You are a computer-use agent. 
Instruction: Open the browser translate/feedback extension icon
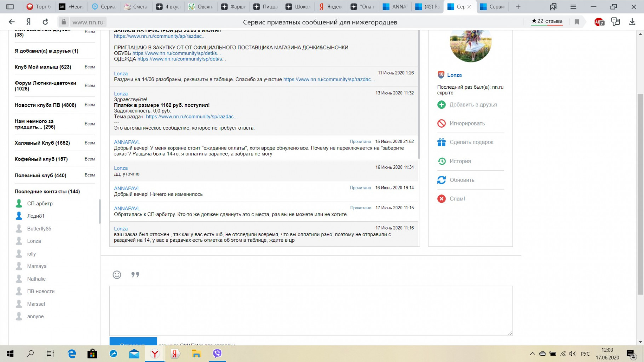pyautogui.click(x=616, y=22)
